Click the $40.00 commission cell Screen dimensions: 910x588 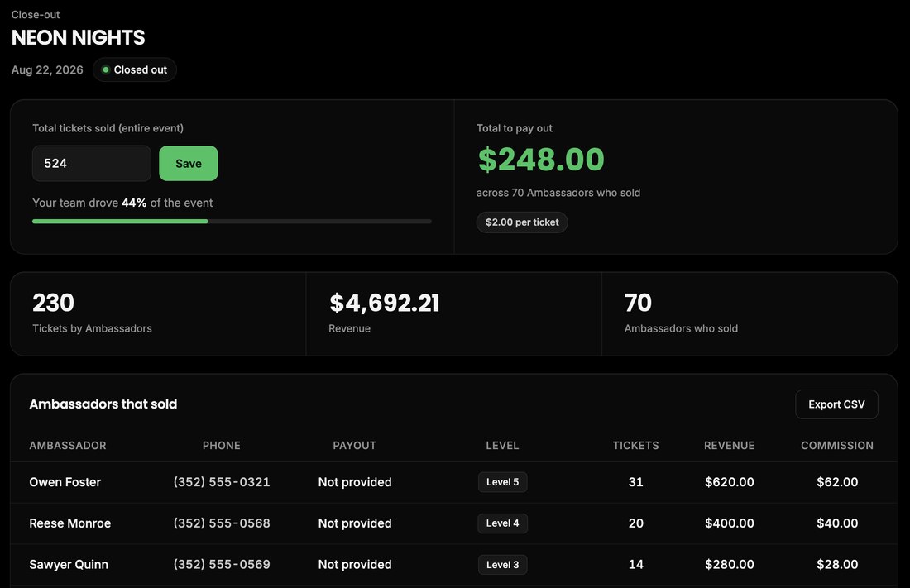point(837,523)
